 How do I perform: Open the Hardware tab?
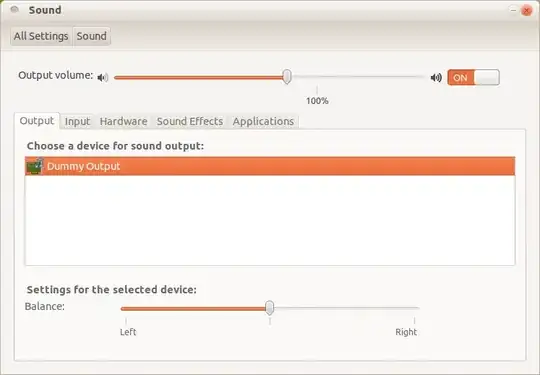[123, 122]
